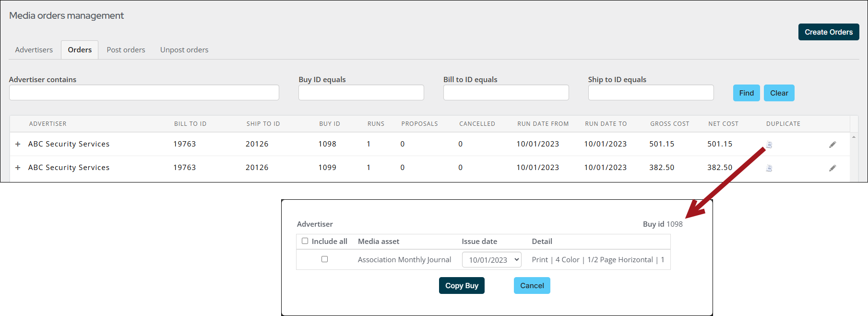
Task: Focus the Ship to ID equals field
Action: [651, 93]
